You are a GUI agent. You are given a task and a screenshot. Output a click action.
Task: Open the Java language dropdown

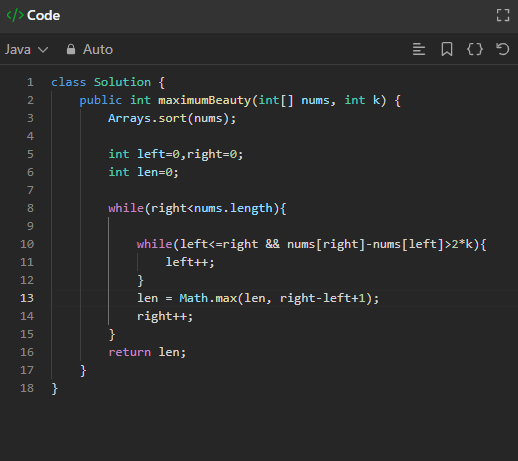(26, 50)
